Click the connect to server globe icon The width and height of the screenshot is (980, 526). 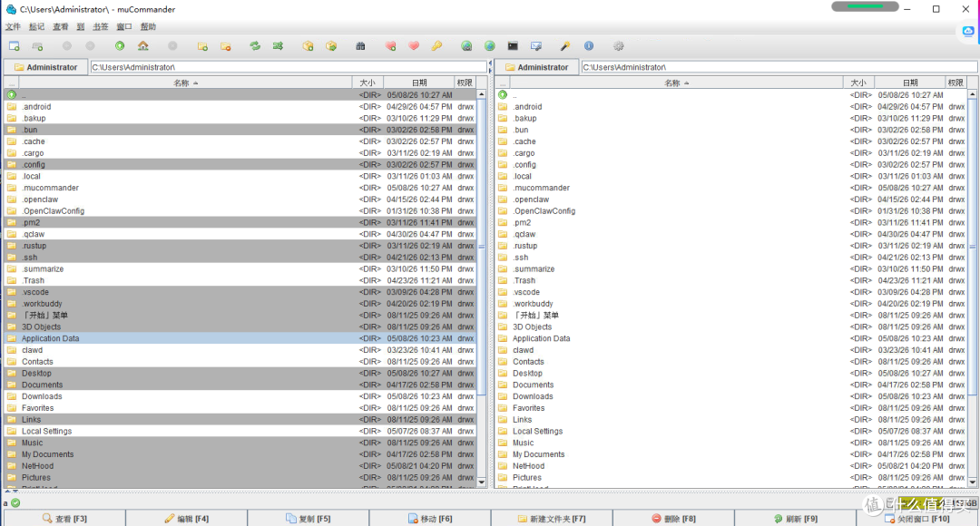(466, 46)
